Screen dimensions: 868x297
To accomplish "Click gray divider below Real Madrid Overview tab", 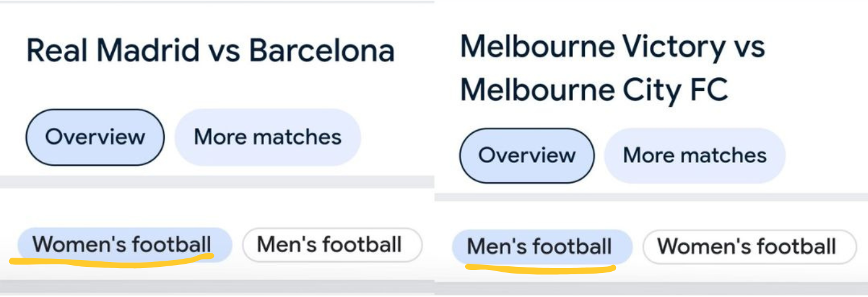I will [x=95, y=181].
